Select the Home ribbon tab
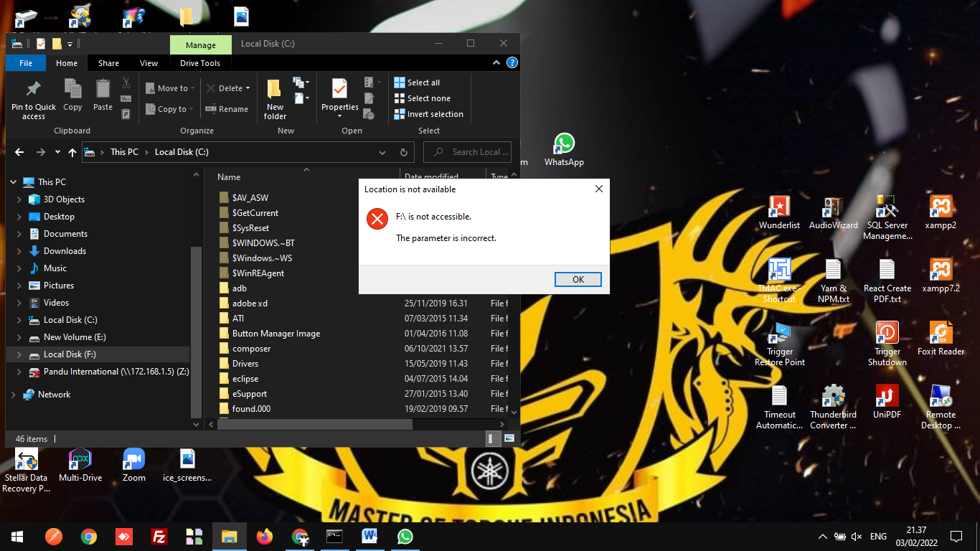This screenshot has width=980, height=551. coord(67,63)
